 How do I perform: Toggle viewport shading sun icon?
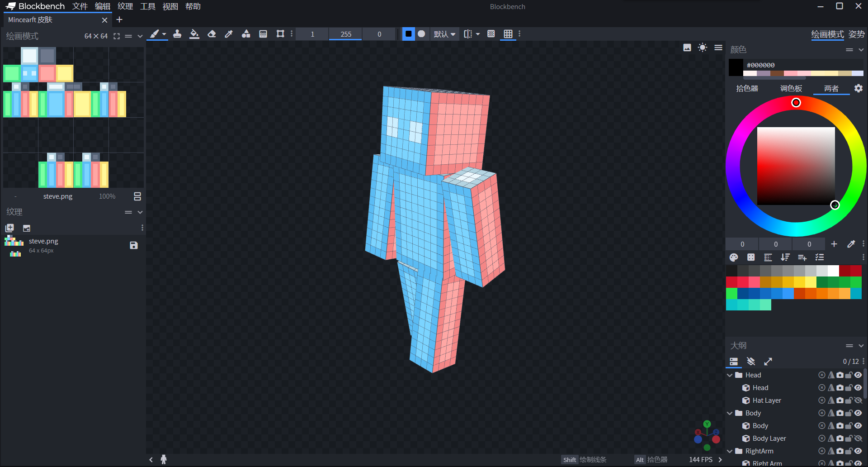(703, 48)
